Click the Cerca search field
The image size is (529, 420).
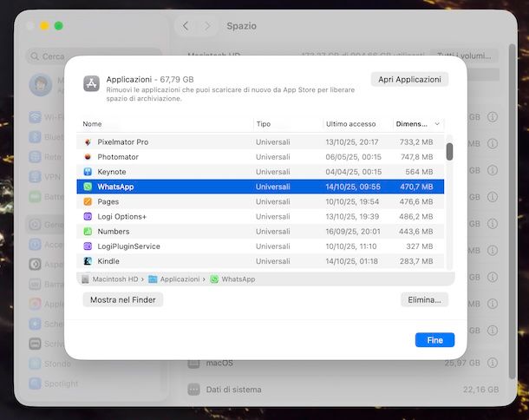tap(94, 56)
